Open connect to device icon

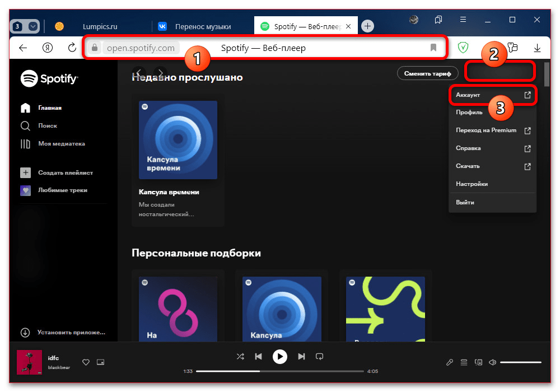[x=479, y=362]
